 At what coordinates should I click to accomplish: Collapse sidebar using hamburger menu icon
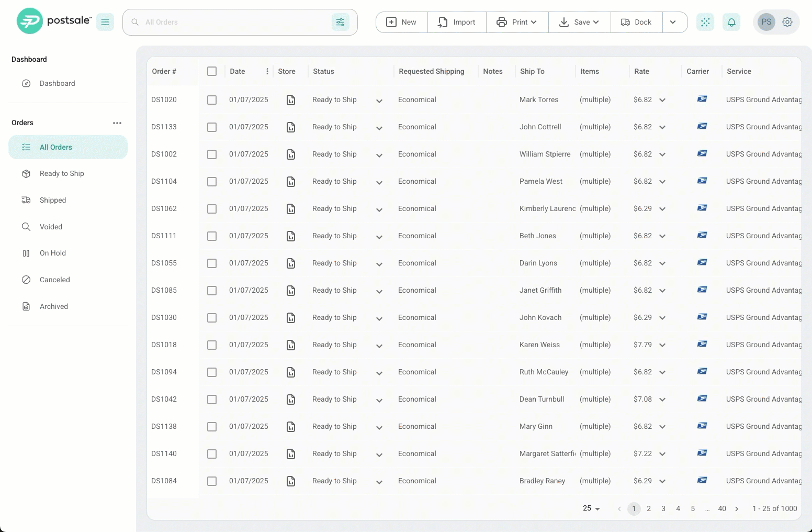point(105,22)
